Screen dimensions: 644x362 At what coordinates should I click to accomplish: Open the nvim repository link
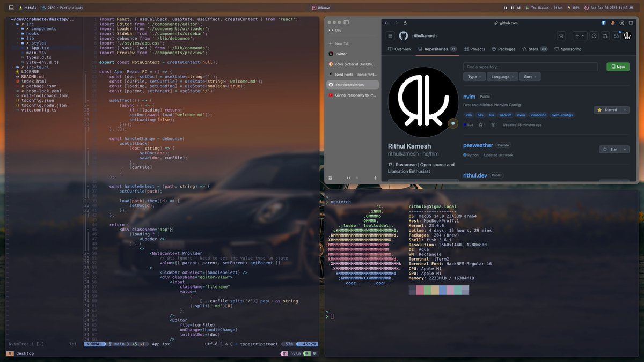[469, 97]
